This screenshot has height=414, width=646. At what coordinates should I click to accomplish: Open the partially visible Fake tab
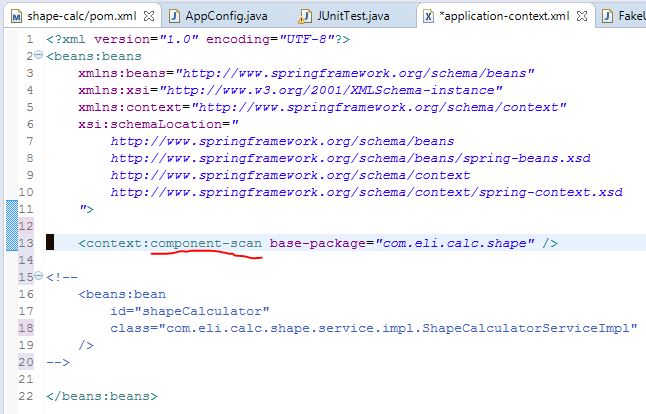pos(624,16)
